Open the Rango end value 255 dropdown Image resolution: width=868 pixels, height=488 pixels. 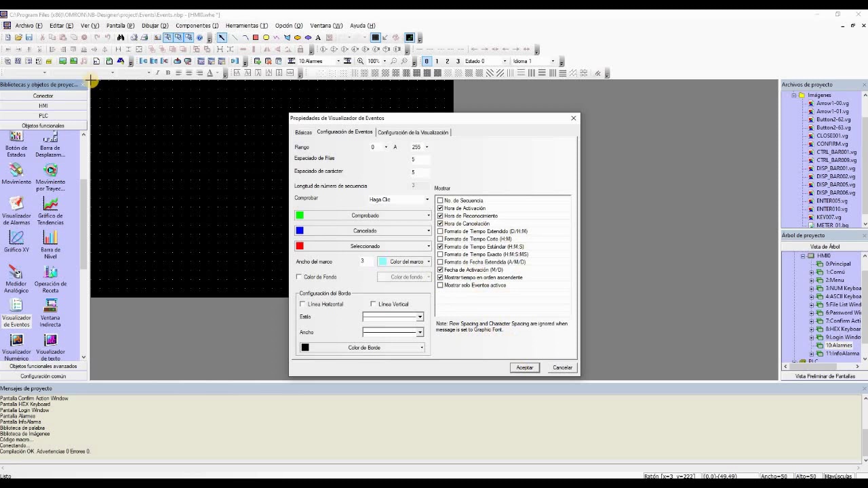click(426, 147)
